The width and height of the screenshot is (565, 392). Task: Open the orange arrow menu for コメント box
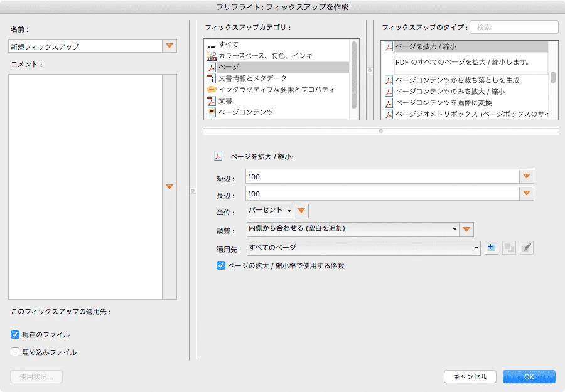[x=169, y=186]
